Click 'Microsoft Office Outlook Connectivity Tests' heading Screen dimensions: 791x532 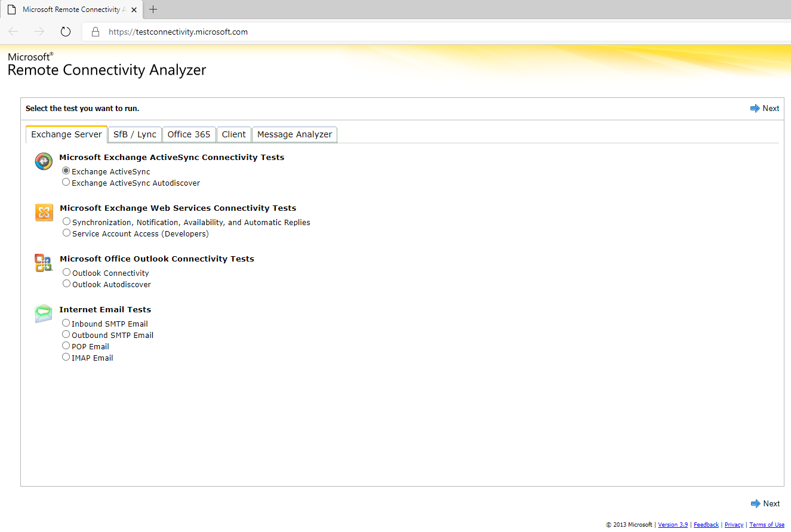point(157,259)
